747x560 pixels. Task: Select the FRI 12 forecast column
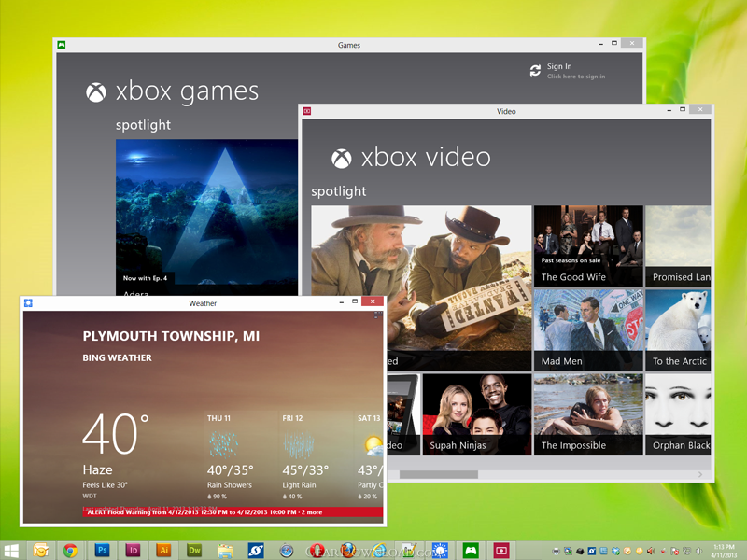pyautogui.click(x=317, y=457)
